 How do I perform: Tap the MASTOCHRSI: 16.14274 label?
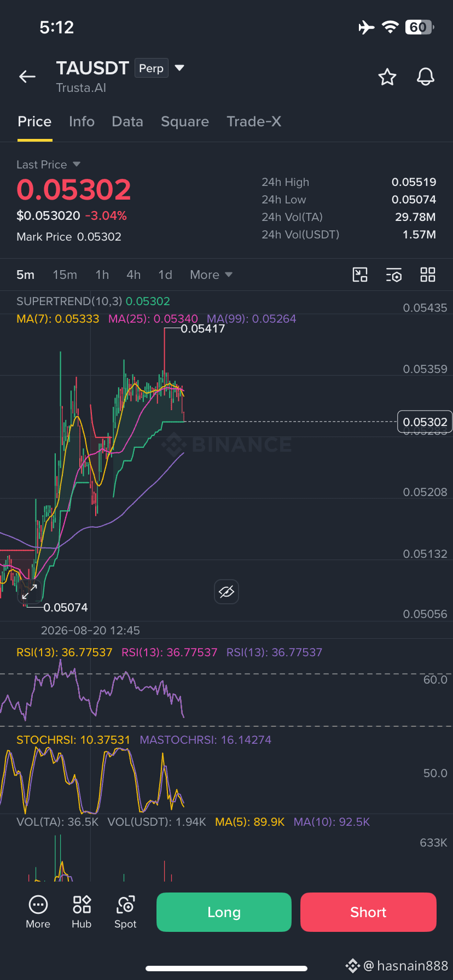click(206, 739)
